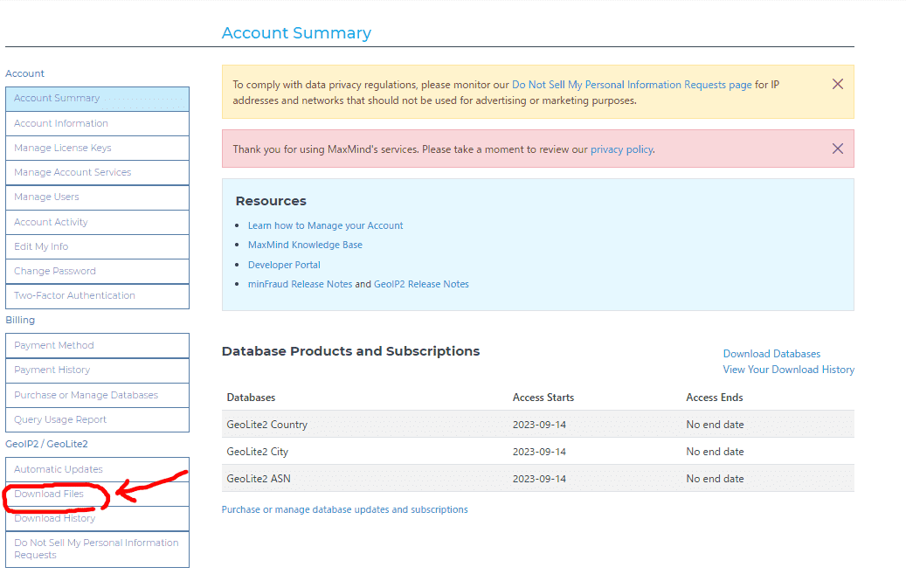Click No end date in GeoLite2 Country row

click(x=715, y=425)
